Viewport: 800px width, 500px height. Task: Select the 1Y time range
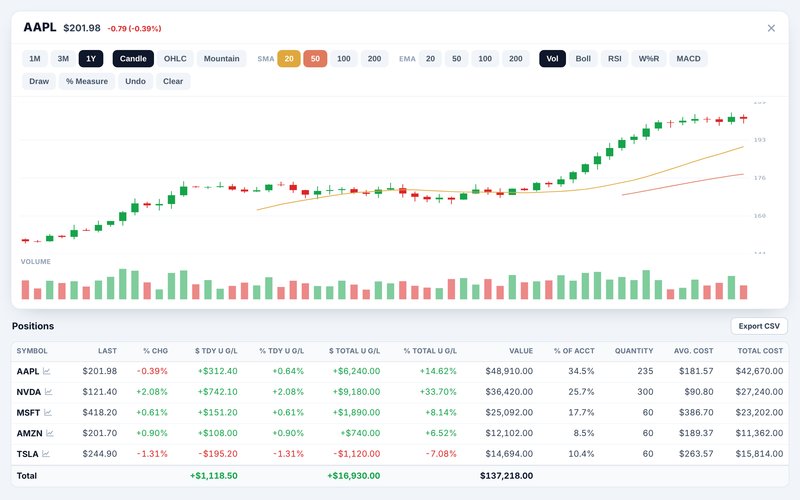point(91,59)
